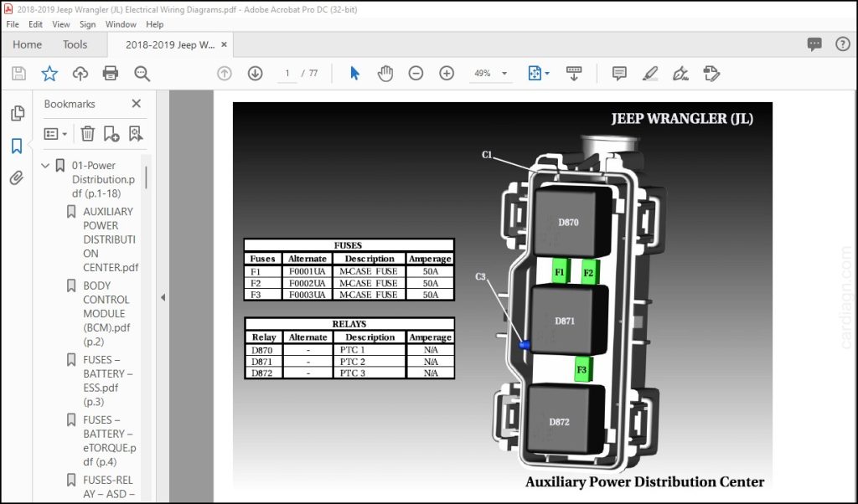The width and height of the screenshot is (858, 504).
Task: Add this document to starred files
Action: click(x=49, y=73)
